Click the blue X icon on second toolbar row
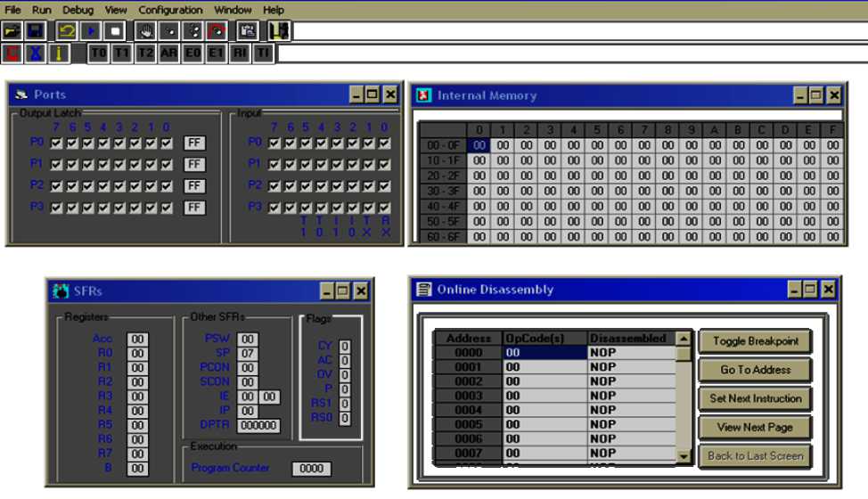The height and width of the screenshot is (499, 868). [36, 53]
